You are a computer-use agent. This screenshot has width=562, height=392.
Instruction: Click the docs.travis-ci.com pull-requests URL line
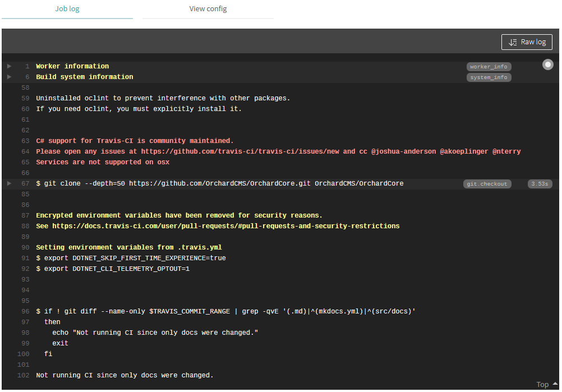point(218,226)
